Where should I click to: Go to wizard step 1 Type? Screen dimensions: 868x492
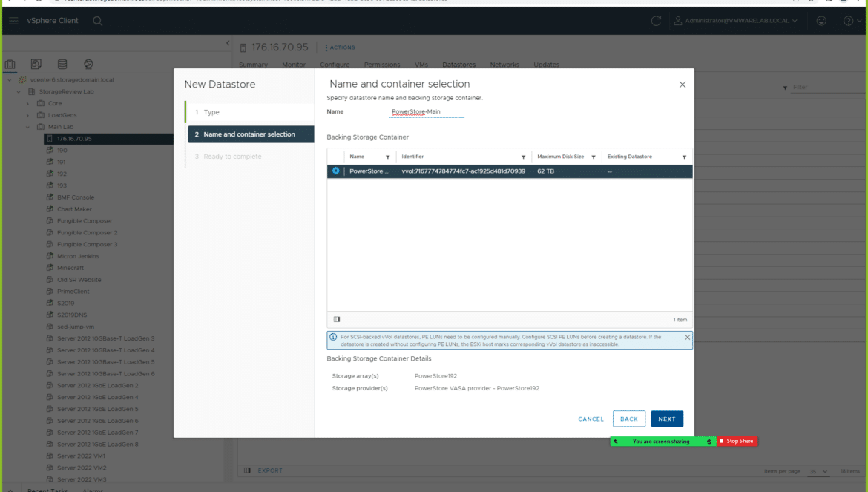250,112
